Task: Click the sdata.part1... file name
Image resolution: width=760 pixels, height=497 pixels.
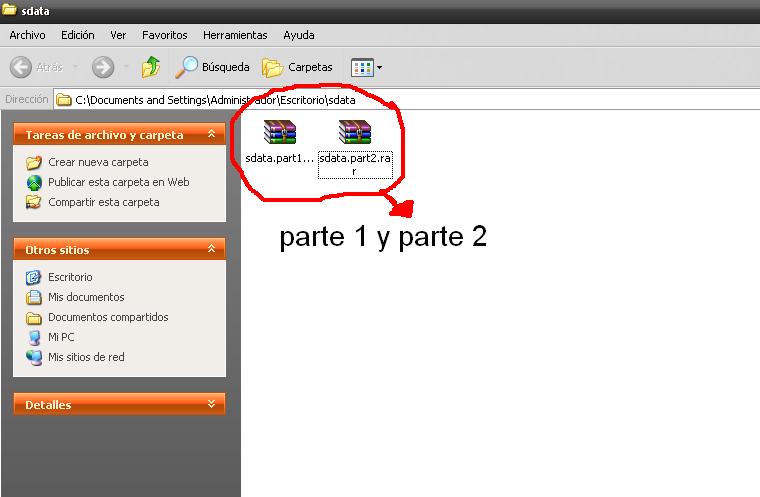Action: [280, 158]
